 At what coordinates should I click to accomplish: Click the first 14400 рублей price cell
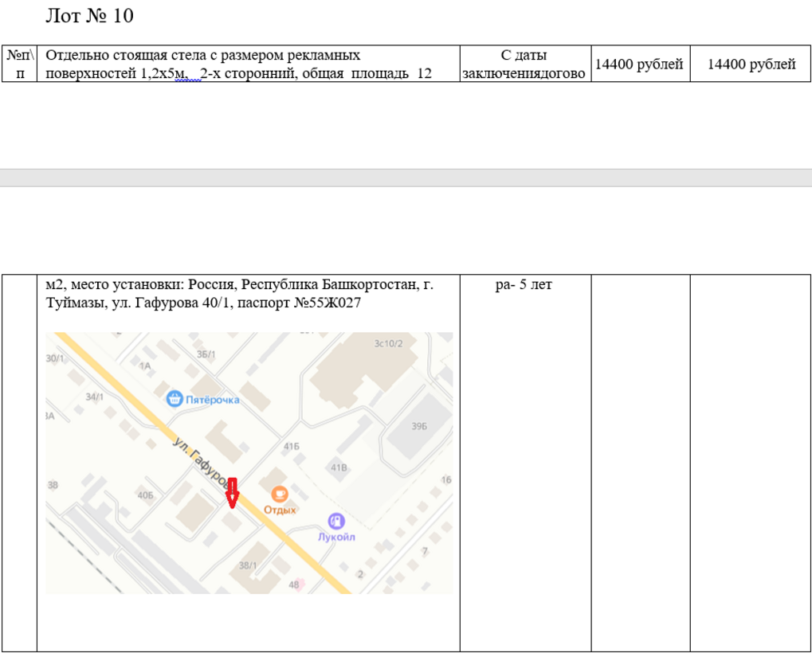639,65
